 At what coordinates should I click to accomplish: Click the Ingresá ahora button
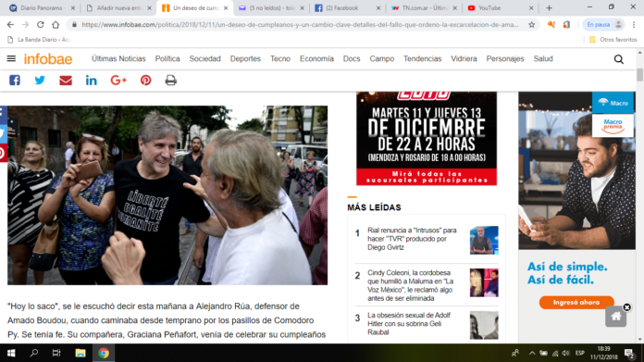tap(576, 303)
